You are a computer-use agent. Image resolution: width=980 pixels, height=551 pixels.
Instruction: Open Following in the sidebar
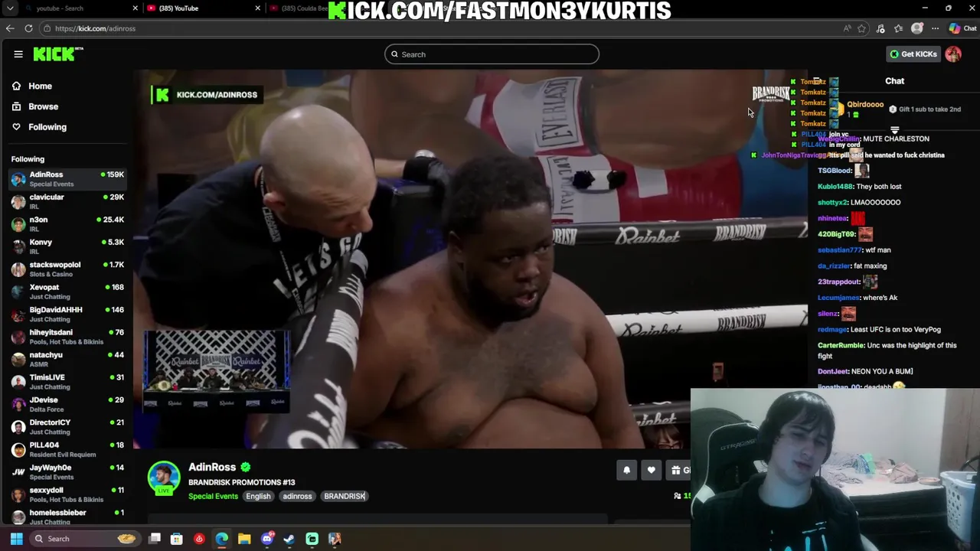[47, 127]
